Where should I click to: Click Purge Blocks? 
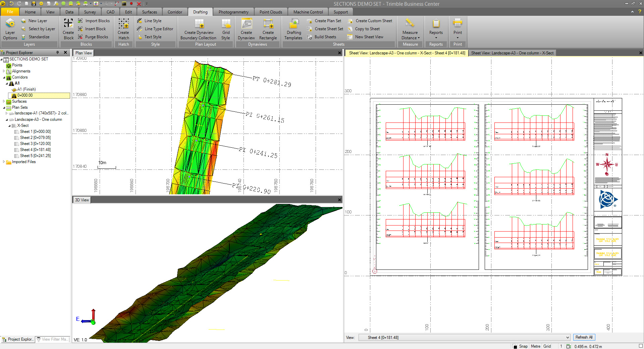coord(93,37)
